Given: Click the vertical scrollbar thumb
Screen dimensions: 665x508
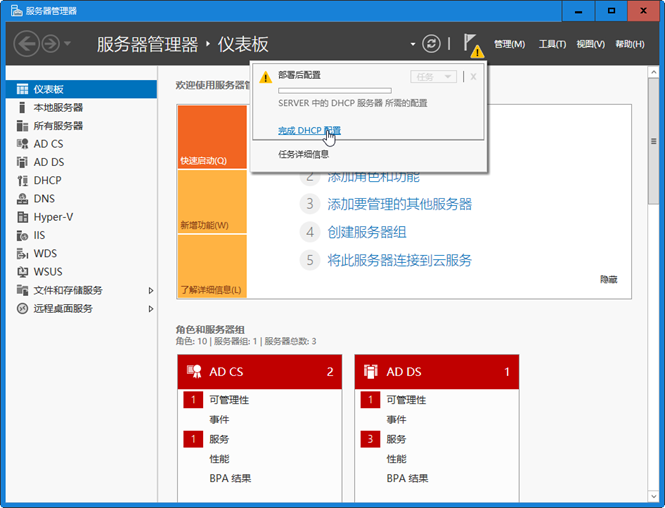Looking at the screenshot, I should click(x=654, y=141).
